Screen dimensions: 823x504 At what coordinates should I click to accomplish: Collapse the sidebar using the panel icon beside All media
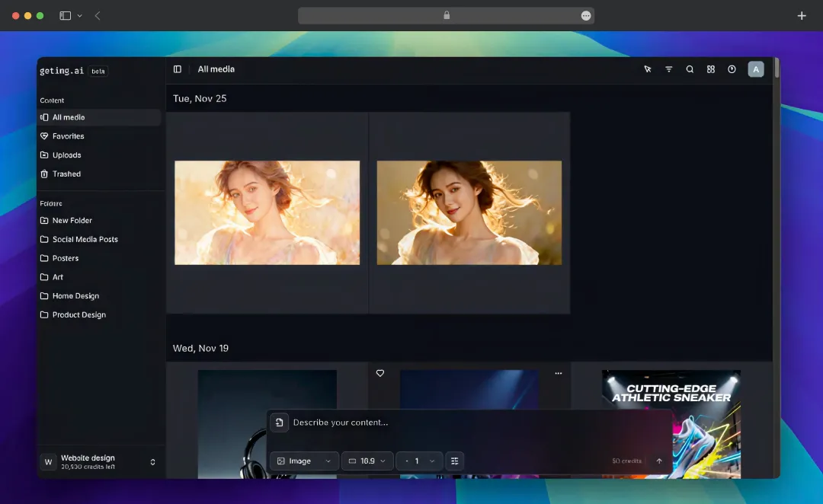click(x=178, y=69)
